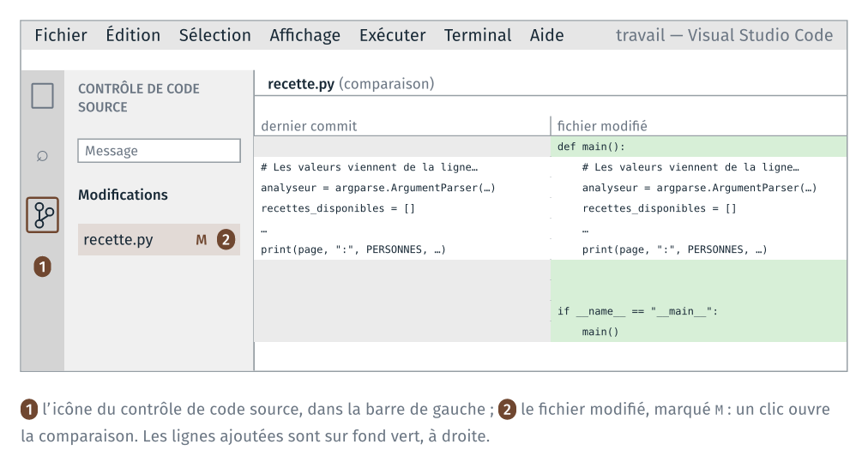The image size is (868, 462).
Task: Open the Terminal menu
Action: pos(478,35)
